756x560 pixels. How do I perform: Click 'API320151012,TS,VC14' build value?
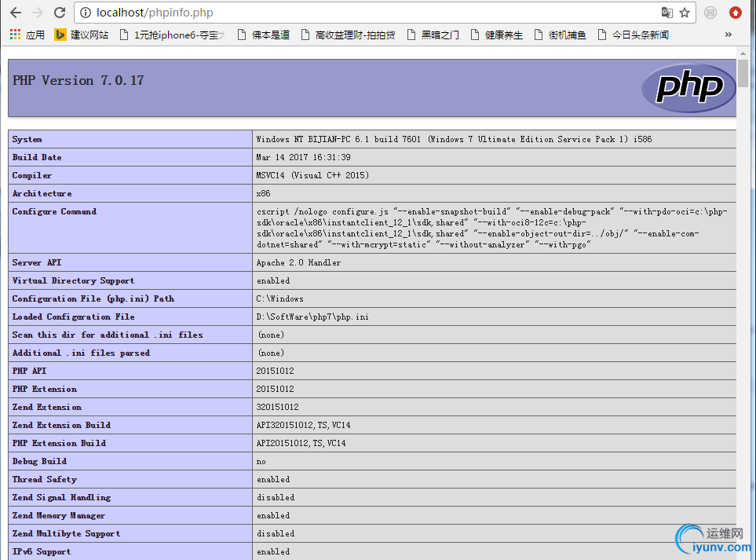(303, 425)
